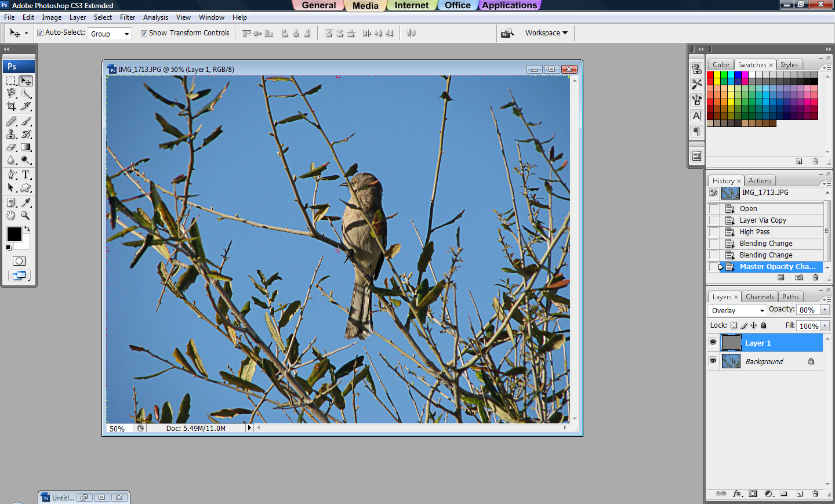
Task: Uncheck Show Transform Controls
Action: pos(144,33)
